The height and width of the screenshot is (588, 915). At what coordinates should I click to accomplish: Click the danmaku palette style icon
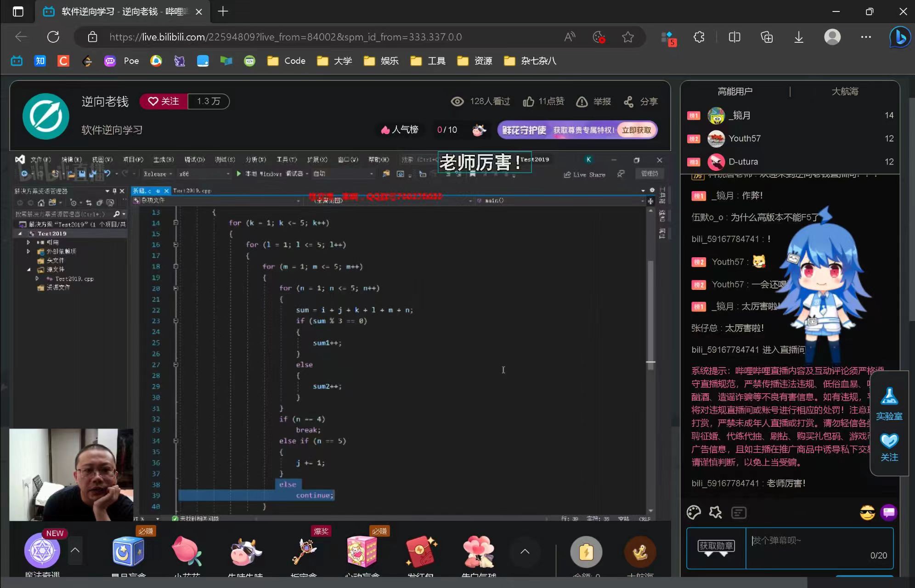coord(694,512)
